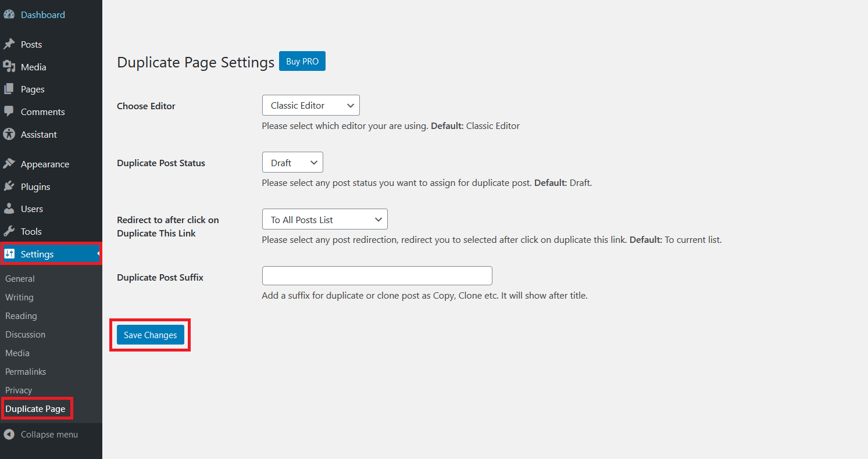Click the Comments speech bubble icon
The image size is (868, 459).
coord(9,112)
